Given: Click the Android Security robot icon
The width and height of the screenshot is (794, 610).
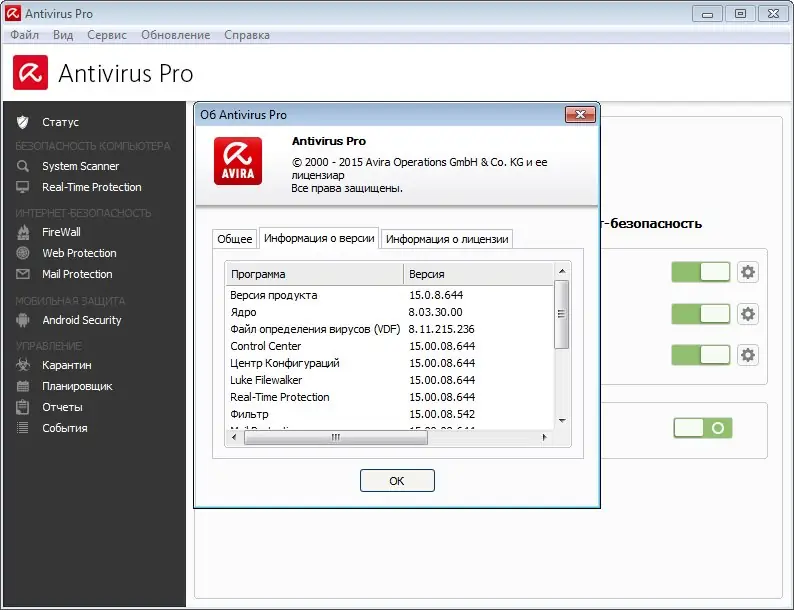Looking at the screenshot, I should tap(23, 320).
